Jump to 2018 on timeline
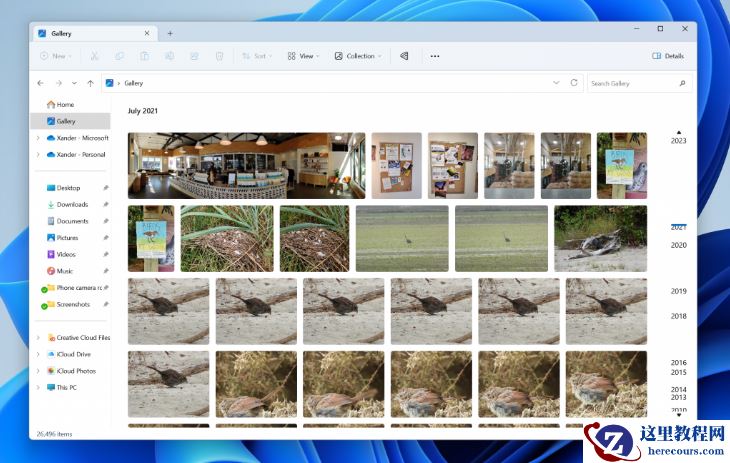 [x=678, y=316]
